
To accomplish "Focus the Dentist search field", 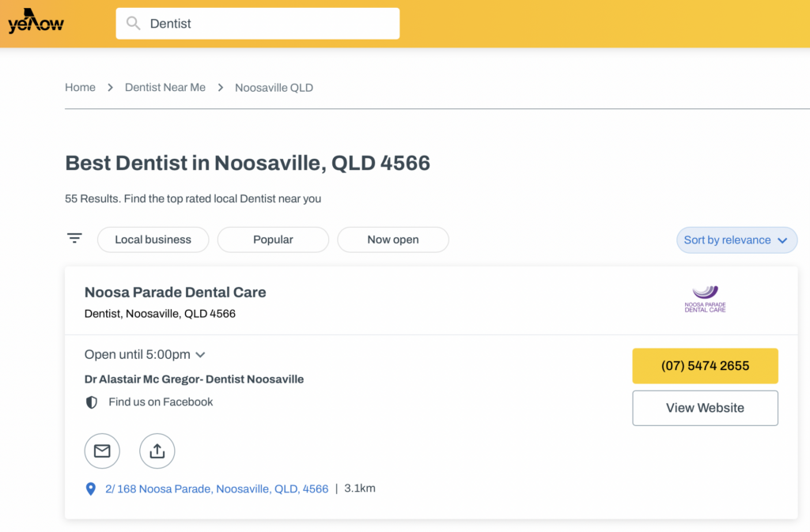I will [x=258, y=23].
